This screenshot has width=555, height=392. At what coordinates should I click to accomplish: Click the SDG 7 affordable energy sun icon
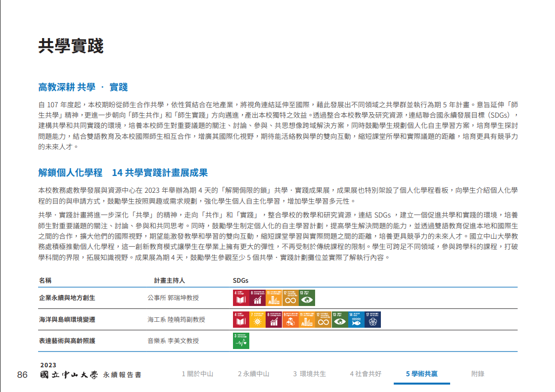pos(257,320)
